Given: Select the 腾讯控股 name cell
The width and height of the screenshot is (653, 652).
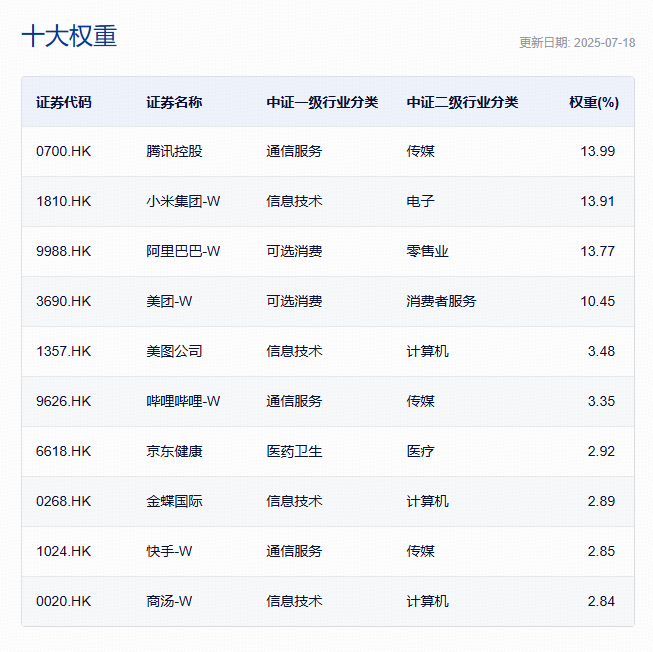Looking at the screenshot, I should click(174, 151).
